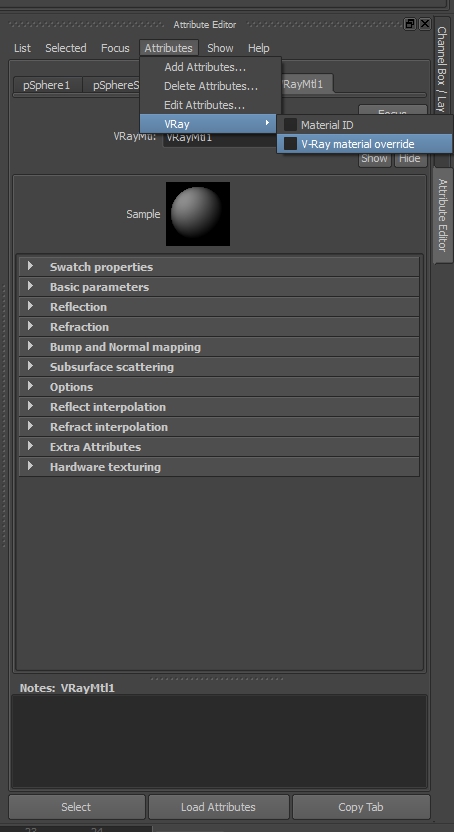Click the Hide button
This screenshot has width=454, height=832.
coord(410,159)
